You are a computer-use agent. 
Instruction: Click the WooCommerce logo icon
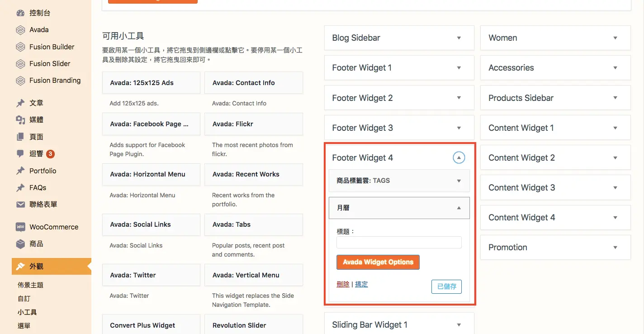[20, 227]
